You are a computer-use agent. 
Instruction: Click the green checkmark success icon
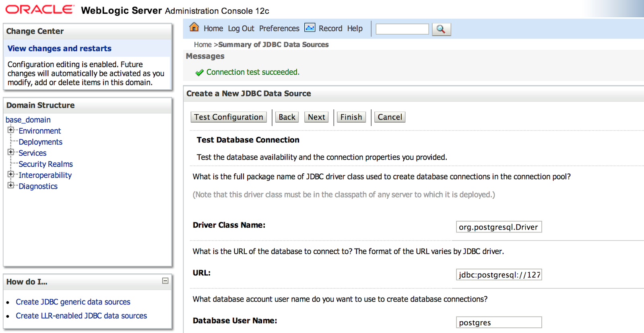tap(199, 73)
